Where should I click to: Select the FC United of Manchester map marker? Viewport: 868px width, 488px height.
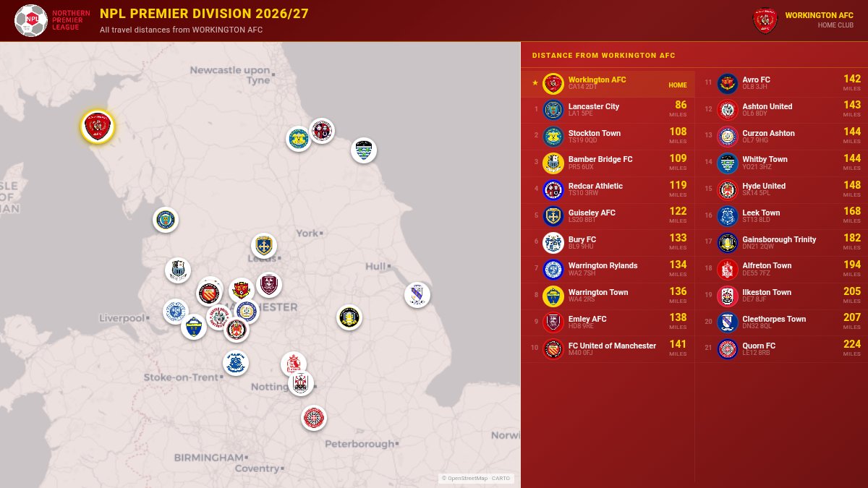click(209, 293)
